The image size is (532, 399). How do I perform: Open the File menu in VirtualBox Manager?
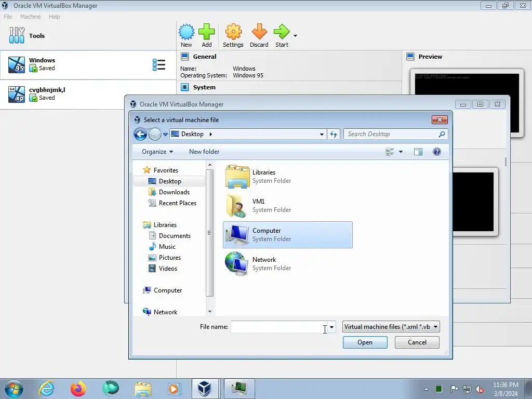[x=8, y=17]
